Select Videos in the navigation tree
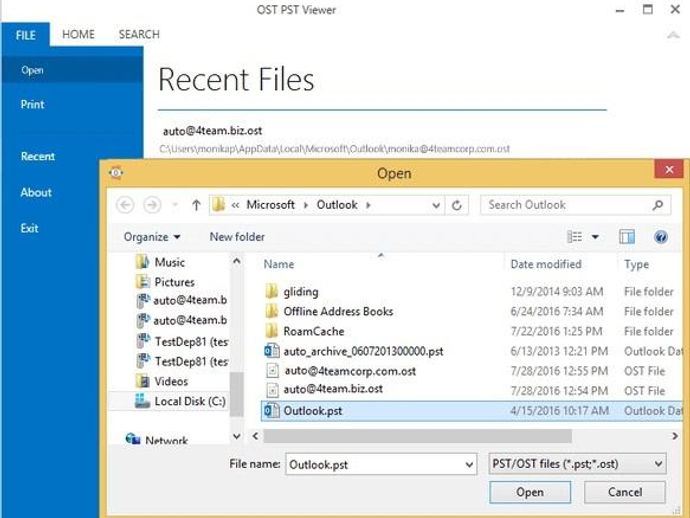This screenshot has width=690, height=518. tap(171, 381)
